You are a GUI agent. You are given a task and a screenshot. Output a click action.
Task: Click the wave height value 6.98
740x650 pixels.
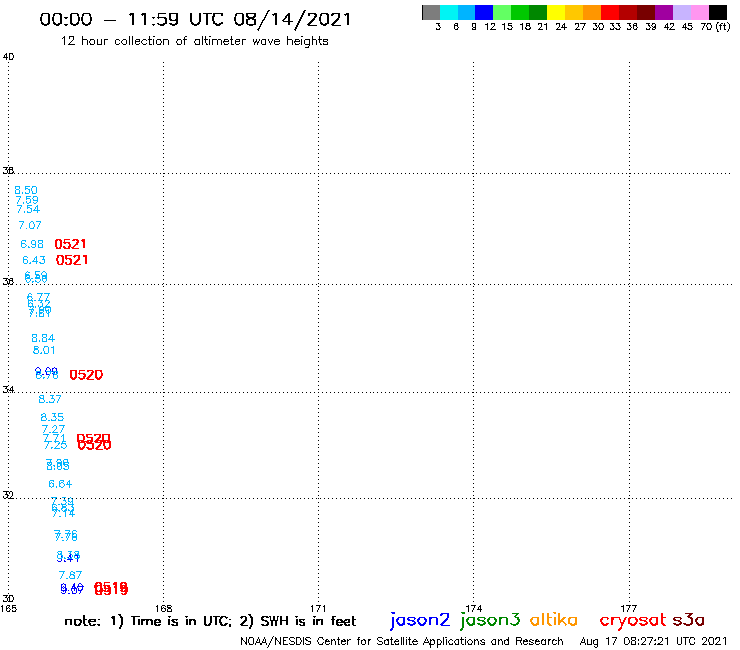[32, 244]
